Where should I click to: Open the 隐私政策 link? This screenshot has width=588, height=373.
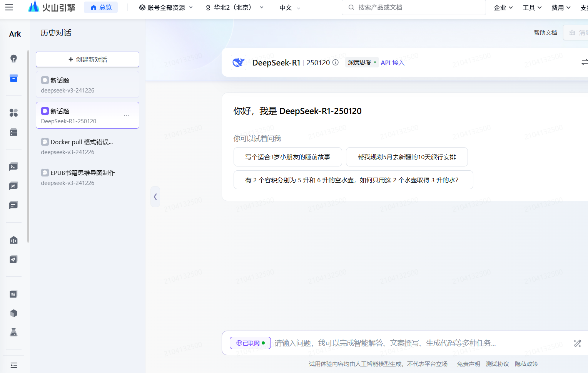coord(526,364)
